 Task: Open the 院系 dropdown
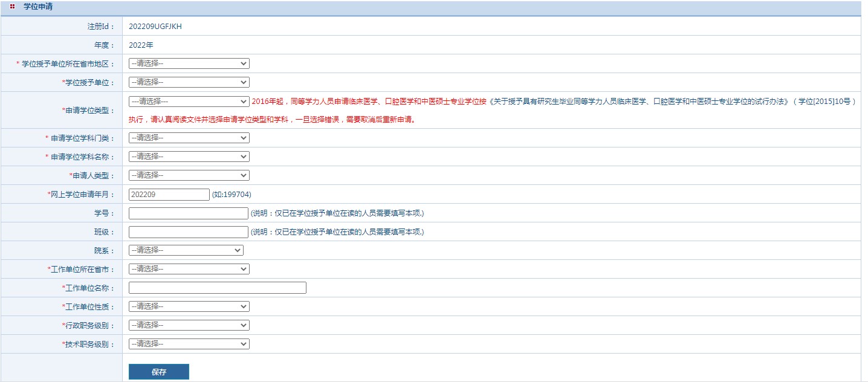click(x=186, y=250)
